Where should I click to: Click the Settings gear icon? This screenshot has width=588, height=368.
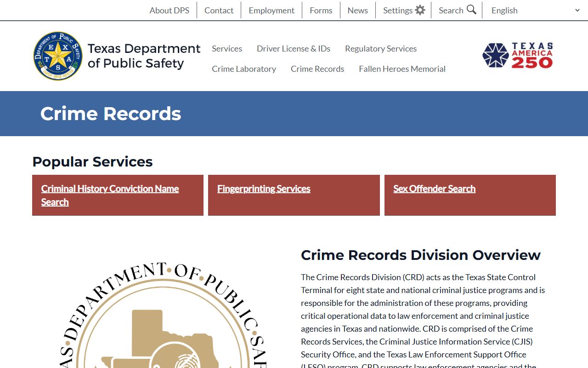[x=420, y=10]
